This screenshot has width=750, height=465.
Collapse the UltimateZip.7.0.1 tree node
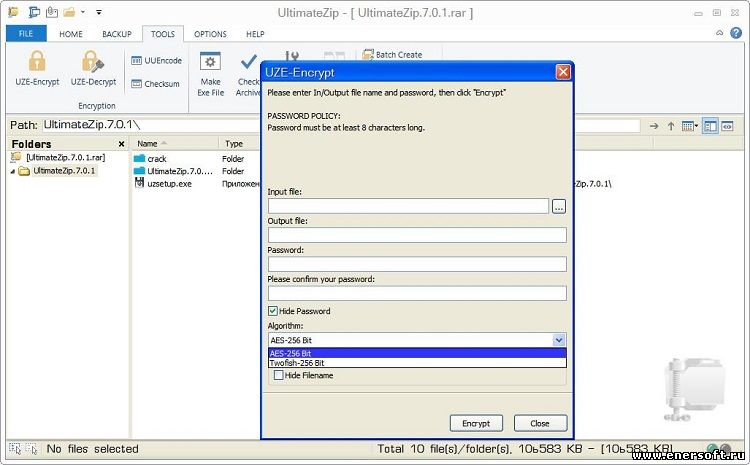tap(12, 171)
